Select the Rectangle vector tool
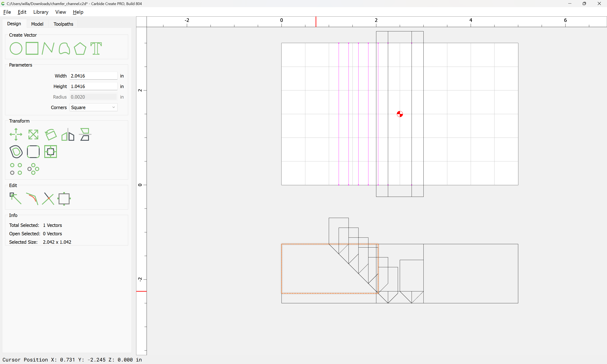This screenshot has height=364, width=607. point(32,48)
